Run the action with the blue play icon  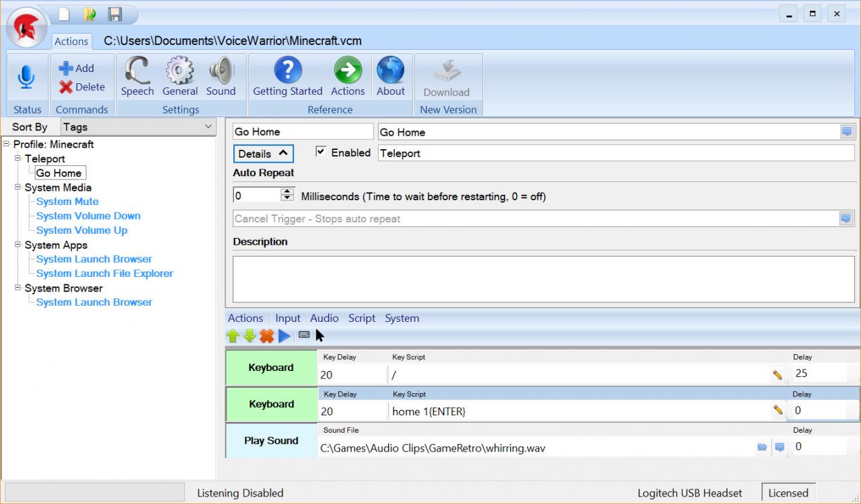[x=285, y=335]
